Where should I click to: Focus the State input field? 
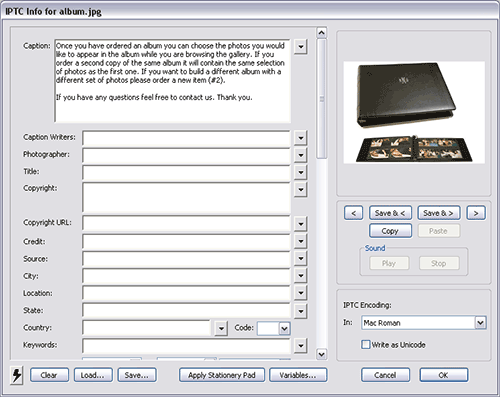(186, 311)
